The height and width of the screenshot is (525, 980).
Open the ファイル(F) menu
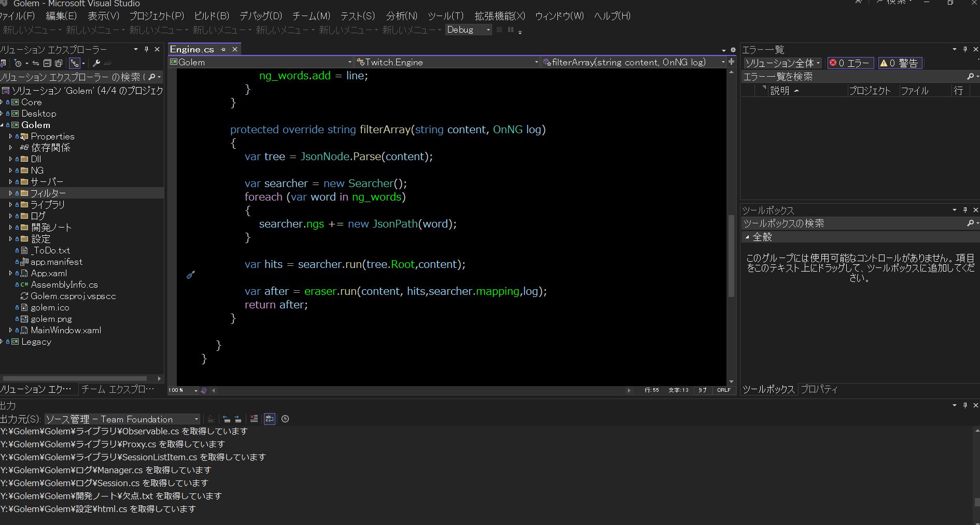click(x=17, y=16)
